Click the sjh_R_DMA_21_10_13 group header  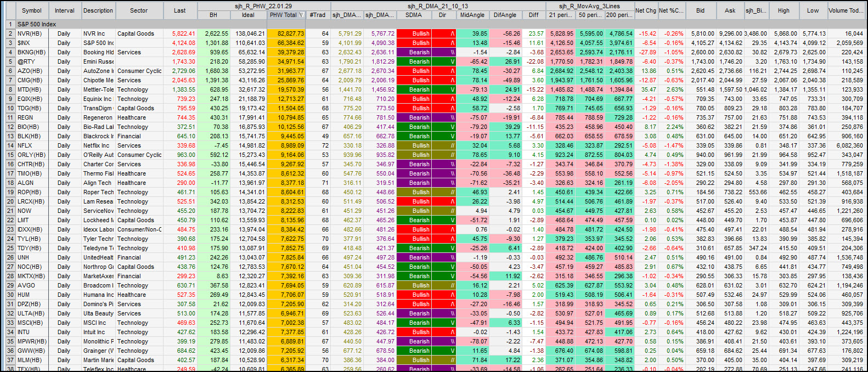438,6
